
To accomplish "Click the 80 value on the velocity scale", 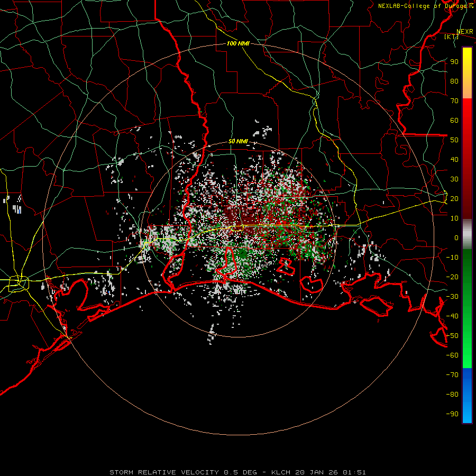I will tap(454, 81).
